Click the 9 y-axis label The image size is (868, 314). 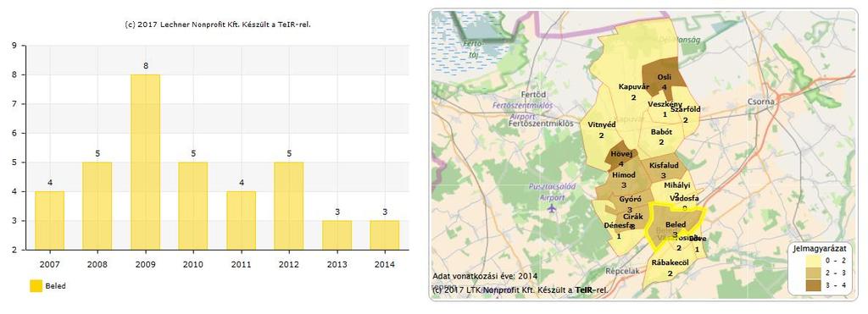coord(14,46)
